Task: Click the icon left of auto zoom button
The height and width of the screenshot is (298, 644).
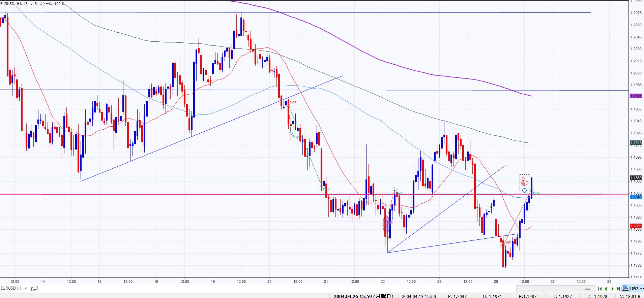Action: click(625, 289)
